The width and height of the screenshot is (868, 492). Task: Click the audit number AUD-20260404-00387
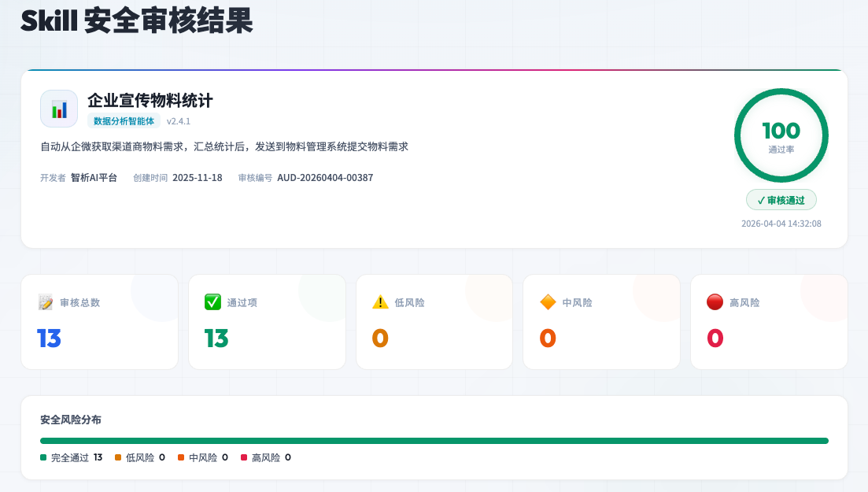click(x=325, y=178)
